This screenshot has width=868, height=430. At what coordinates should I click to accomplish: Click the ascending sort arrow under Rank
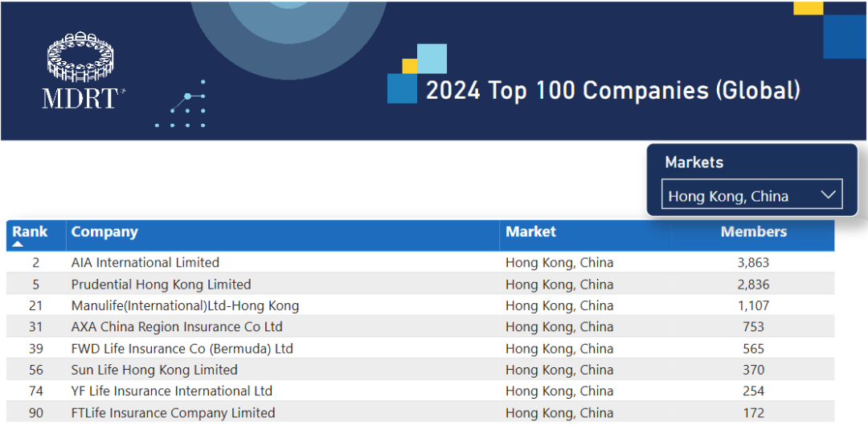(x=18, y=244)
